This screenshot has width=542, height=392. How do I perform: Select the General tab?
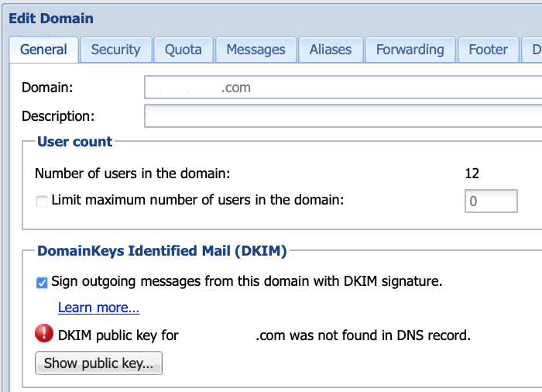pos(43,50)
